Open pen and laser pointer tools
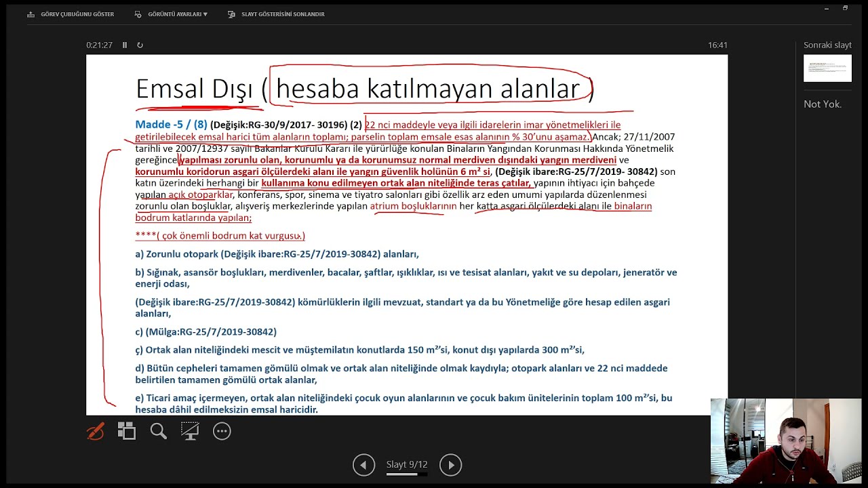Image resolution: width=868 pixels, height=488 pixels. pyautogui.click(x=96, y=431)
